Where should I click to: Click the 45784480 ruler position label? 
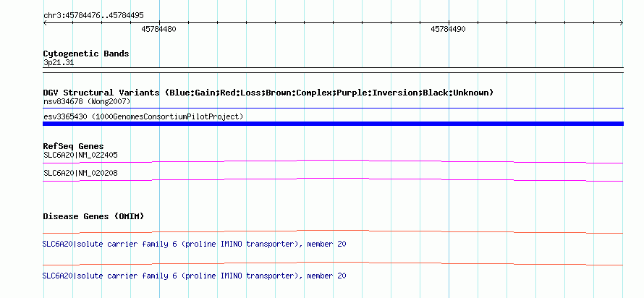tap(158, 29)
